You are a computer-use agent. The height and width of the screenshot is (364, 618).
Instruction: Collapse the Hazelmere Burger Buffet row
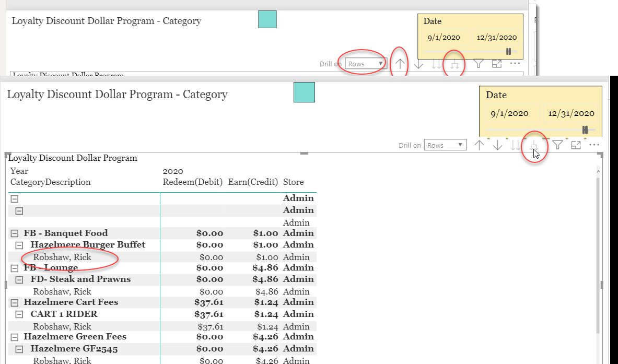point(19,245)
